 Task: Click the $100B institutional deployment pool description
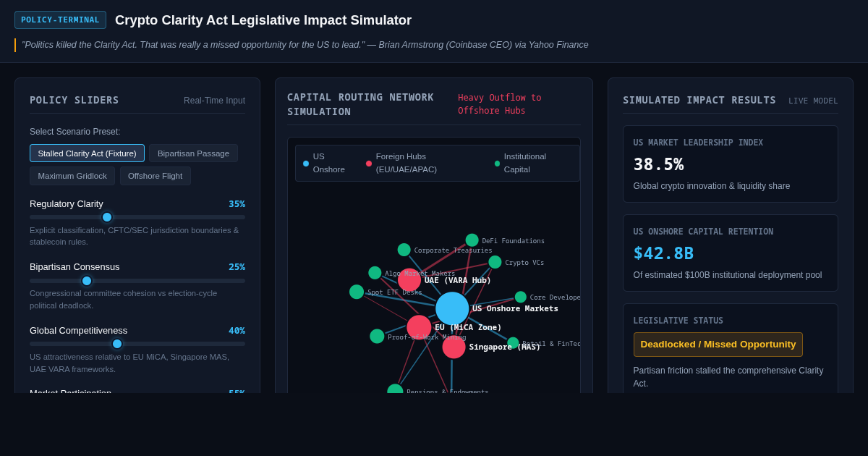point(728,275)
